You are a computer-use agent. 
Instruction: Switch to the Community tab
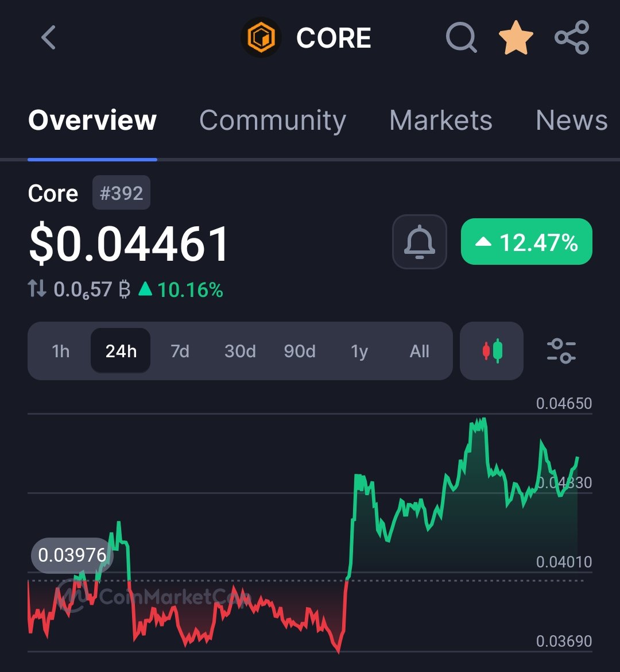[273, 121]
